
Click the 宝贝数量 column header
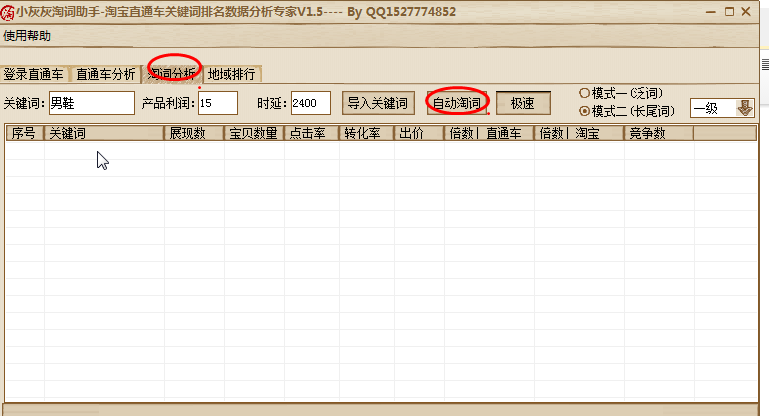(x=254, y=133)
